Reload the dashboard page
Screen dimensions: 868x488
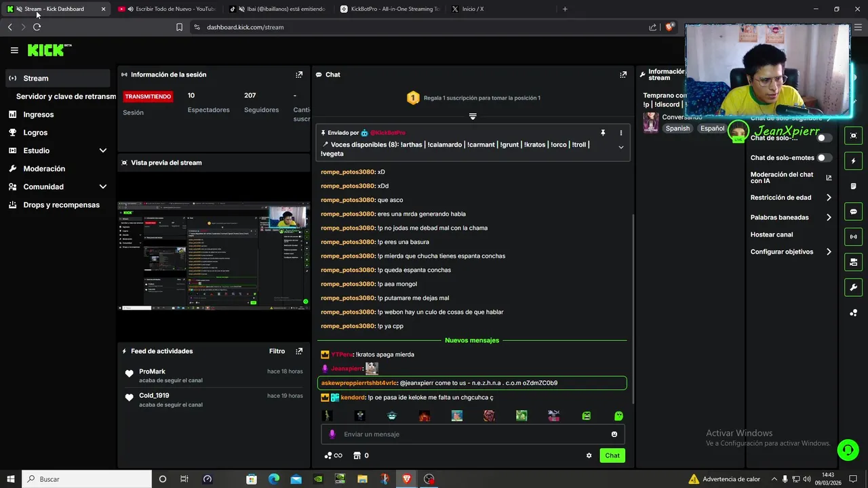click(37, 27)
